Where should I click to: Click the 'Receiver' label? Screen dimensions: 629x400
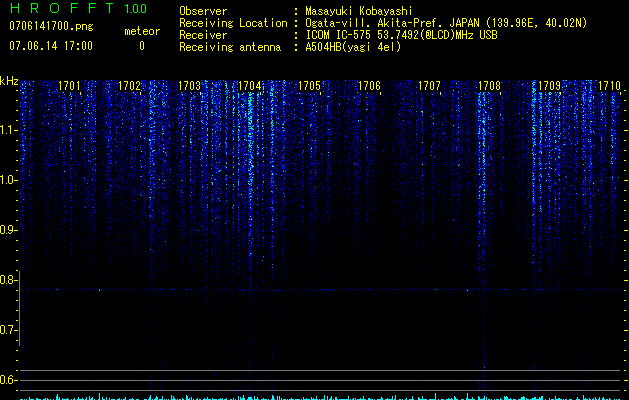point(203,35)
